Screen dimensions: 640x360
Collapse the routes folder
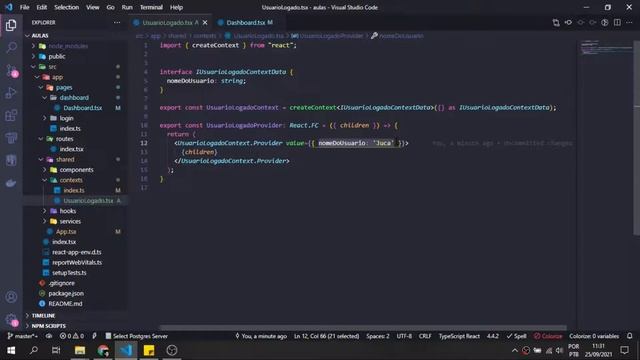point(64,139)
